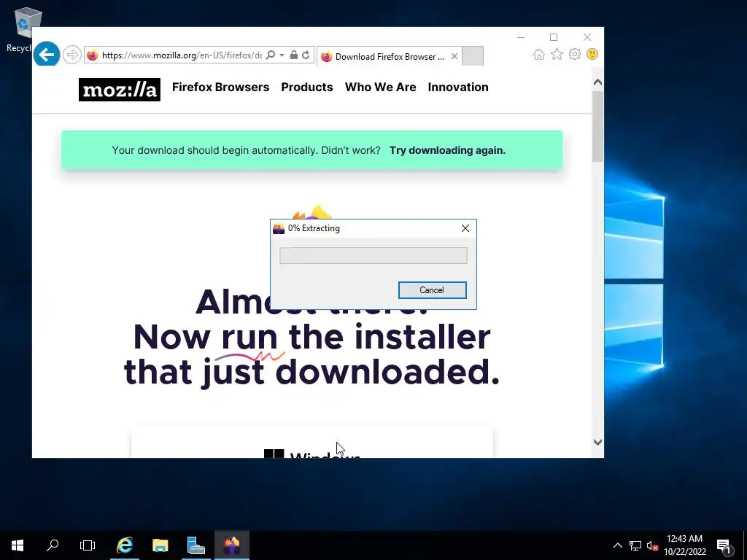Open the address bar autocomplete dropdown arrow
747x560 pixels.
[282, 55]
